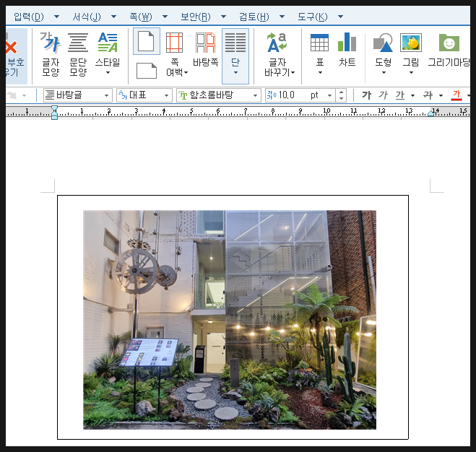Insert a 그림 picture

(x=411, y=50)
